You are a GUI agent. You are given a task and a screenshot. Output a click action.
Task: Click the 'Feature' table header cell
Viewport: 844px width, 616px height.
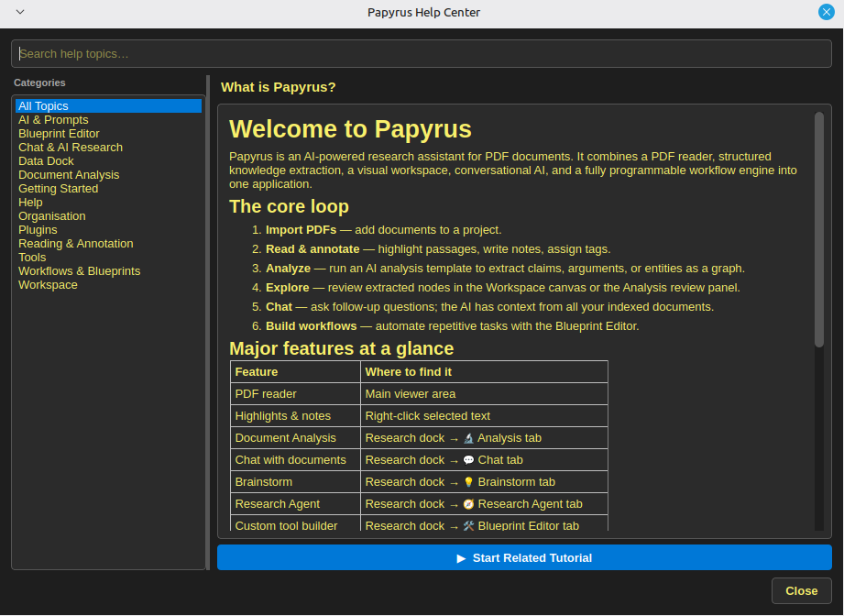point(295,372)
